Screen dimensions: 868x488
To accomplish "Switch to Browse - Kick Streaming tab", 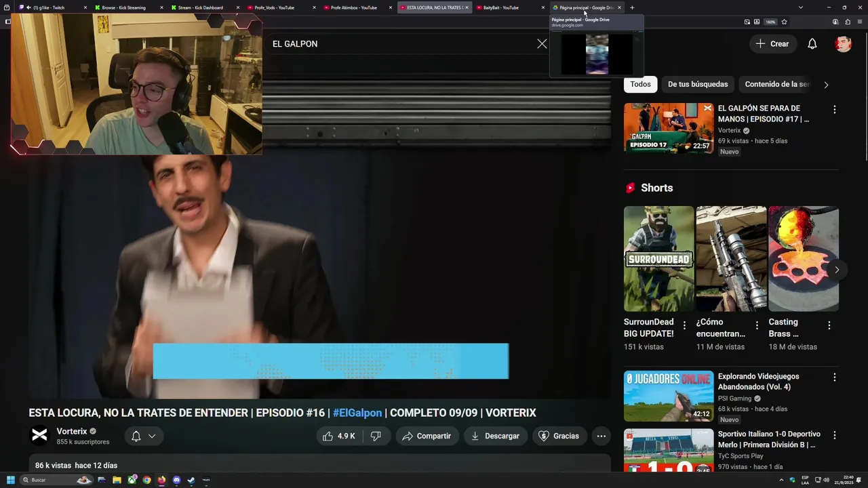I will coord(129,7).
